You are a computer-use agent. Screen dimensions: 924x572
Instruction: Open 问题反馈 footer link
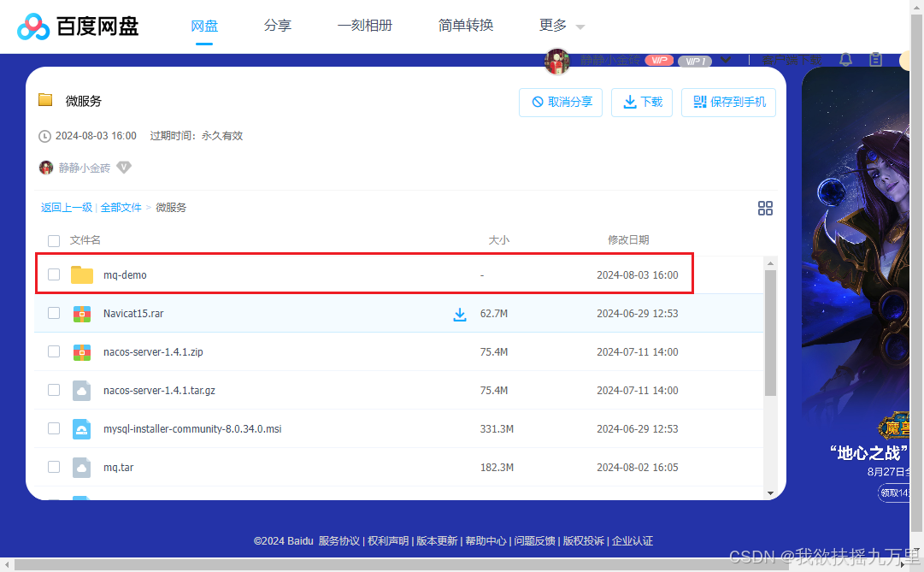(534, 540)
